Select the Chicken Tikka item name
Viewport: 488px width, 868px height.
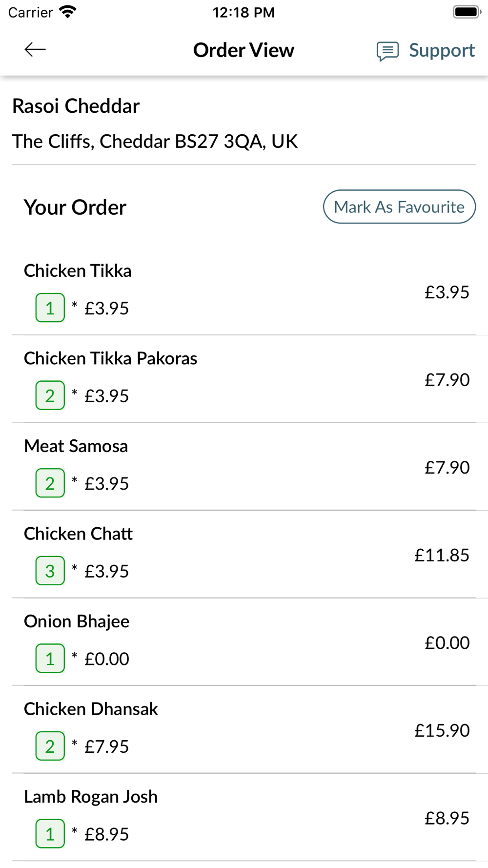click(x=78, y=270)
